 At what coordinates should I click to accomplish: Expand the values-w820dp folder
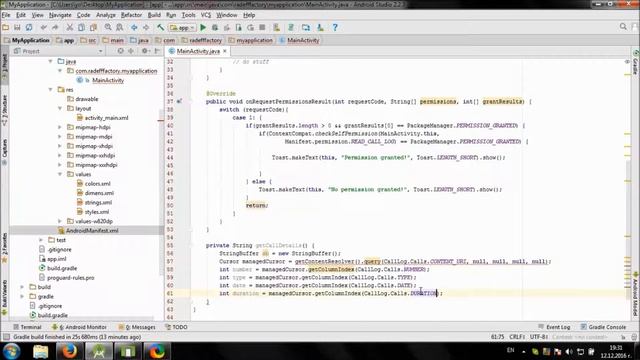click(x=60, y=221)
